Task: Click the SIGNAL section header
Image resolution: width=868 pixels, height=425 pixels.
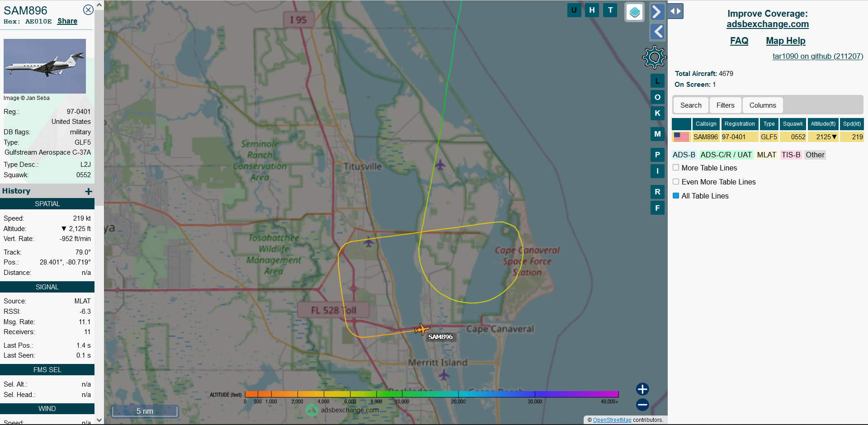Action: coord(47,287)
